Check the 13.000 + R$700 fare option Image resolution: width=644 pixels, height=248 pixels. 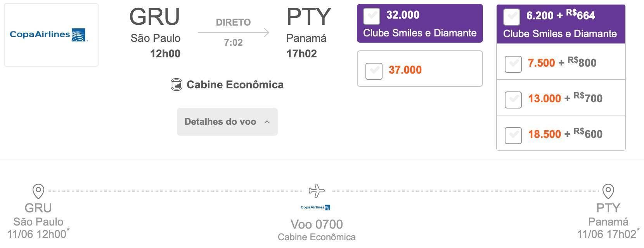(x=513, y=100)
